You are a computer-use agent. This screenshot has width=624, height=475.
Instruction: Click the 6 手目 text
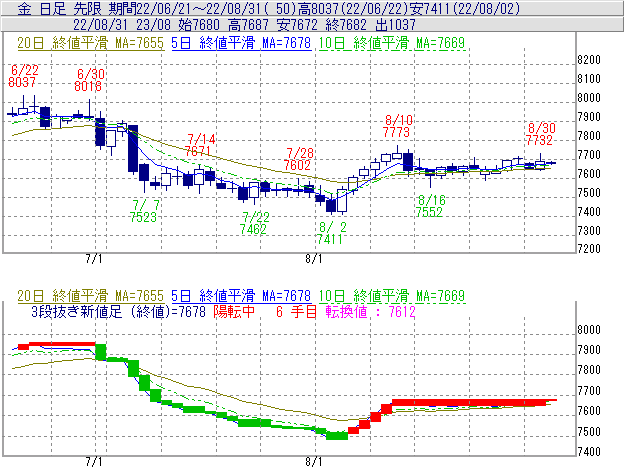(296, 311)
